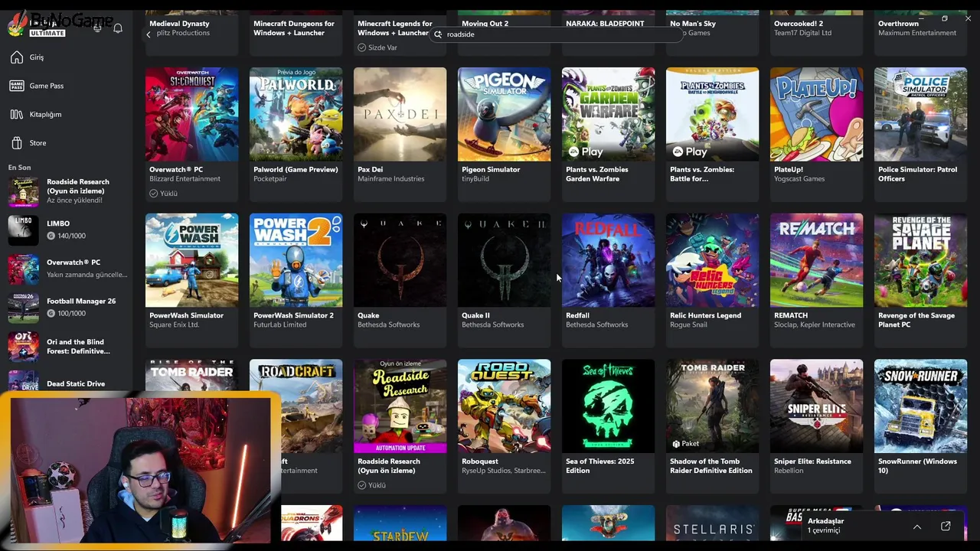
Task: Open Shadow of the Tomb Raider cover
Action: 712,406
